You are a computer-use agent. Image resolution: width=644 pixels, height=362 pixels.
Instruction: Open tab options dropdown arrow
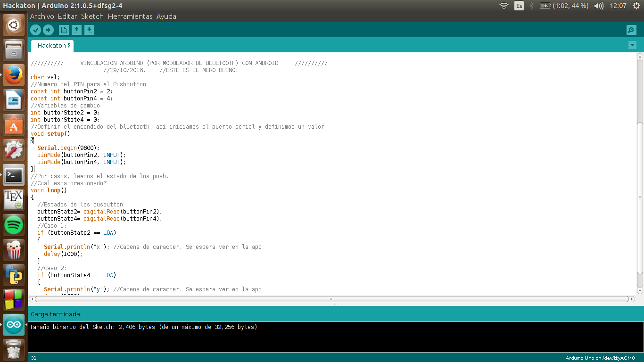[x=632, y=45]
